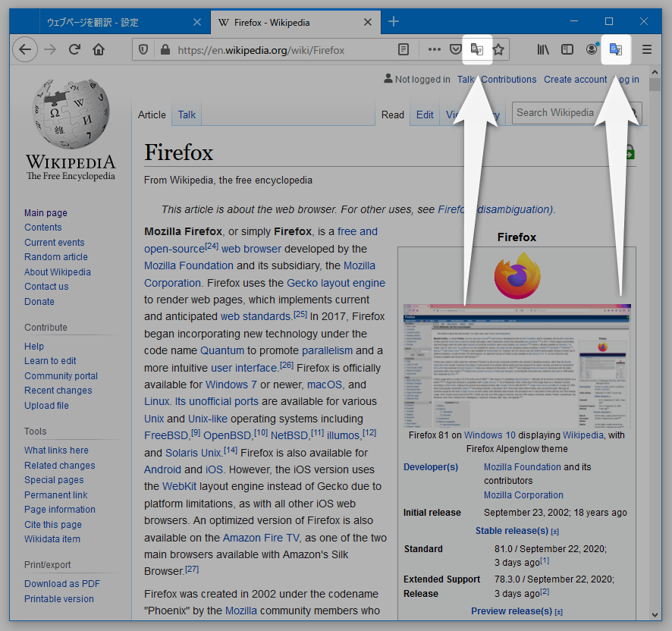Open the user Talk link at top
This screenshot has height=631, width=672.
[x=466, y=80]
